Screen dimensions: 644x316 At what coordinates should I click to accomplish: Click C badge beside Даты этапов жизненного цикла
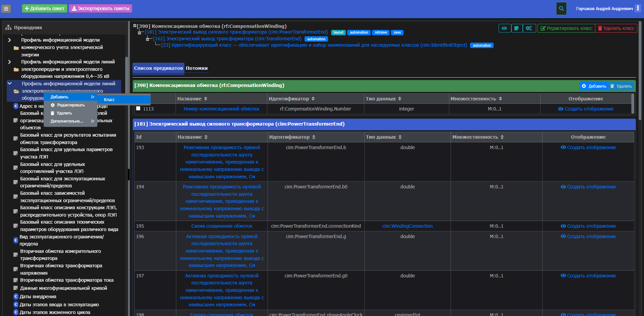coord(16,312)
